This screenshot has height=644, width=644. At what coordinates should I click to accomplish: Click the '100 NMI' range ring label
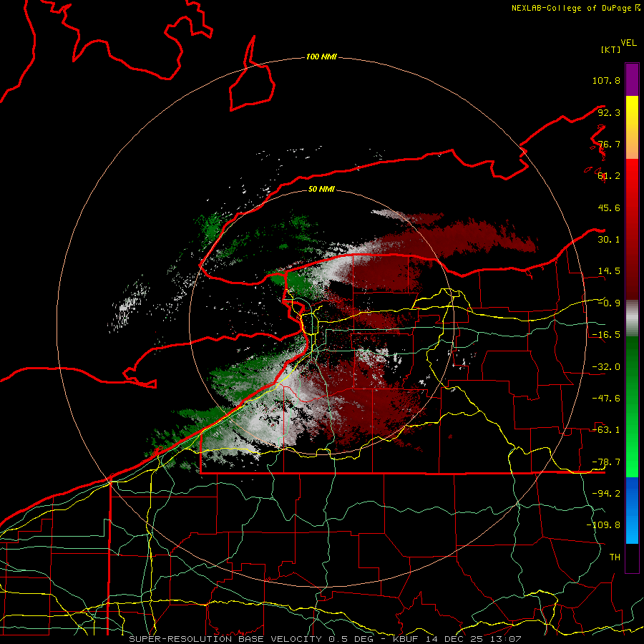(x=321, y=57)
